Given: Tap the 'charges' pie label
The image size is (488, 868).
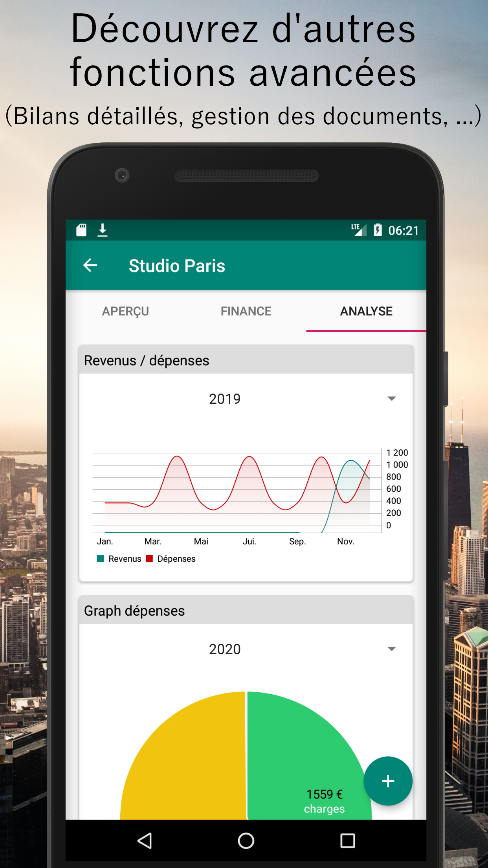Looking at the screenshot, I should click(x=324, y=809).
